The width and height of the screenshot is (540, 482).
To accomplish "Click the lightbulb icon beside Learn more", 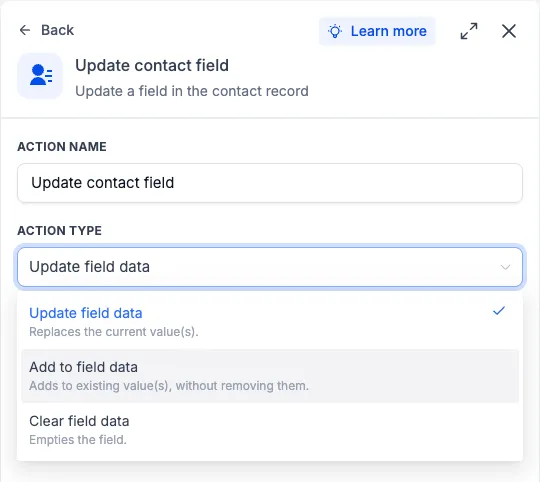I will [335, 31].
